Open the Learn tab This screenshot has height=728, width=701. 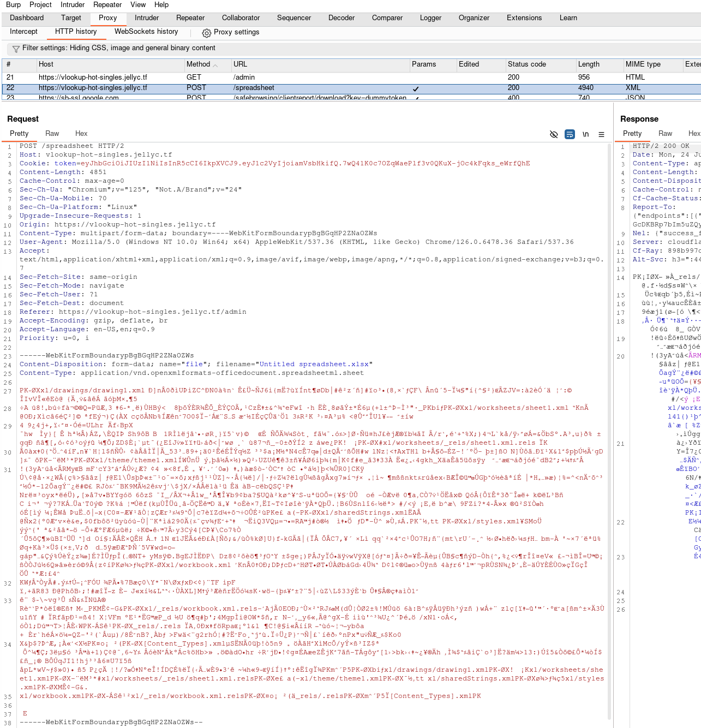[x=568, y=18]
